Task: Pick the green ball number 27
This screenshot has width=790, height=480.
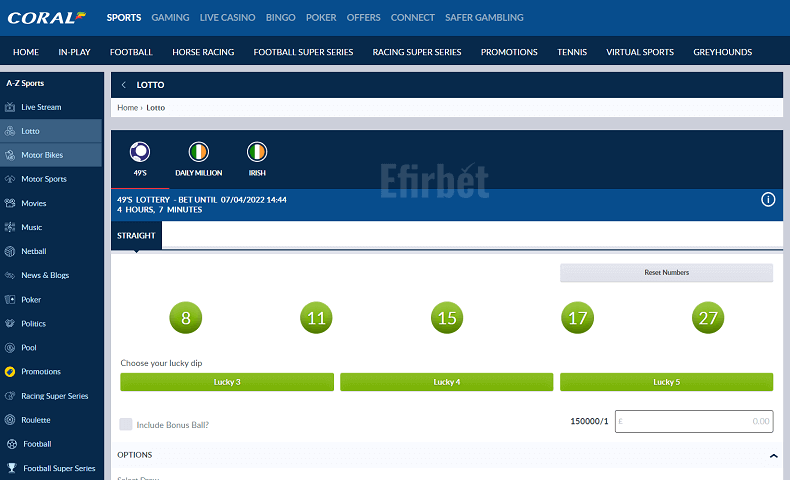Action: pos(708,318)
